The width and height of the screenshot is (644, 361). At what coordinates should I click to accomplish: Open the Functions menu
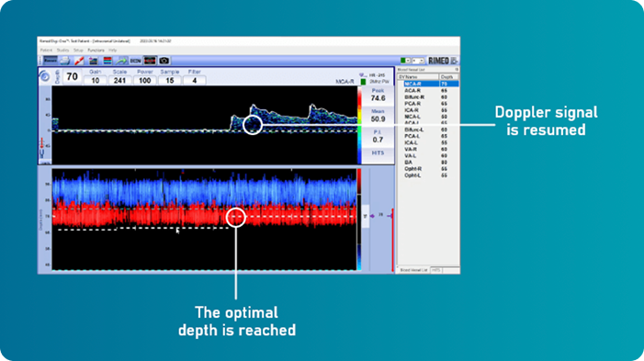(x=96, y=51)
